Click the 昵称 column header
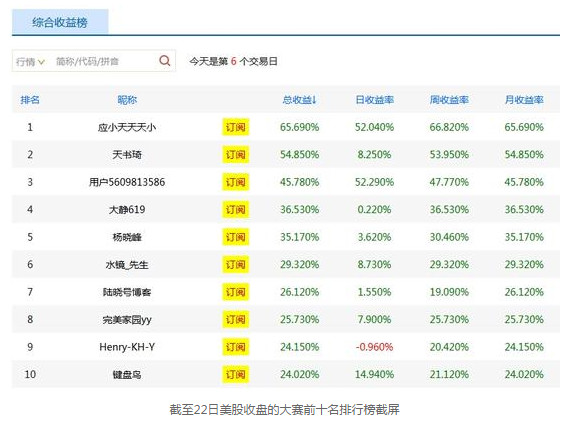573x423 pixels. (127, 100)
